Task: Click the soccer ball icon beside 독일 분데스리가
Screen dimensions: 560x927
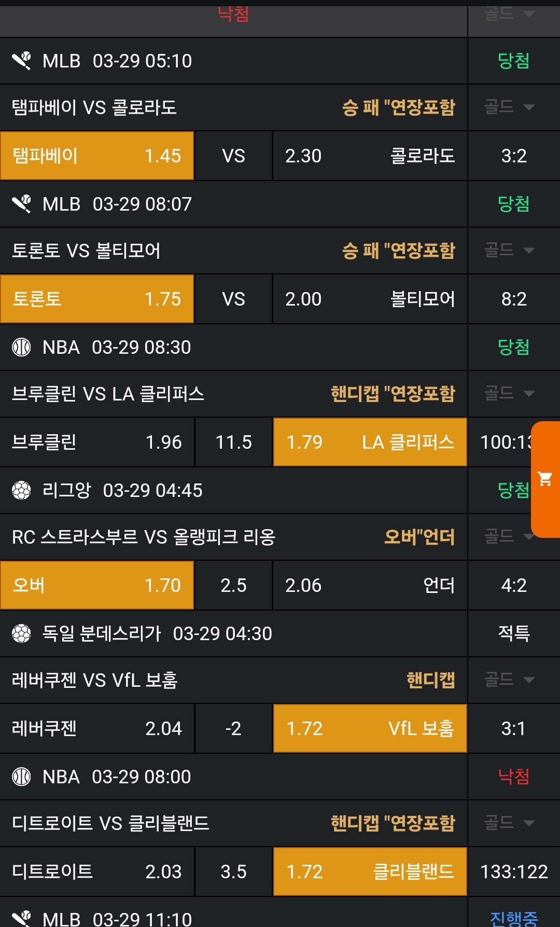Action: pos(21,633)
